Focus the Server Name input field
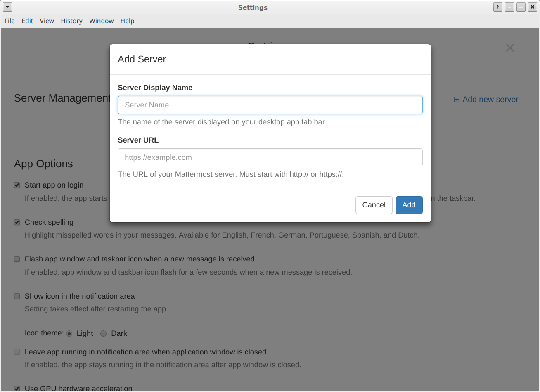This screenshot has width=540, height=392. point(270,105)
